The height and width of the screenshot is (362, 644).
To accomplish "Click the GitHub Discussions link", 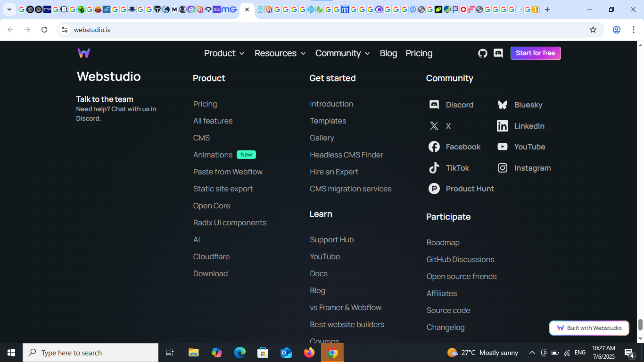I will (460, 259).
